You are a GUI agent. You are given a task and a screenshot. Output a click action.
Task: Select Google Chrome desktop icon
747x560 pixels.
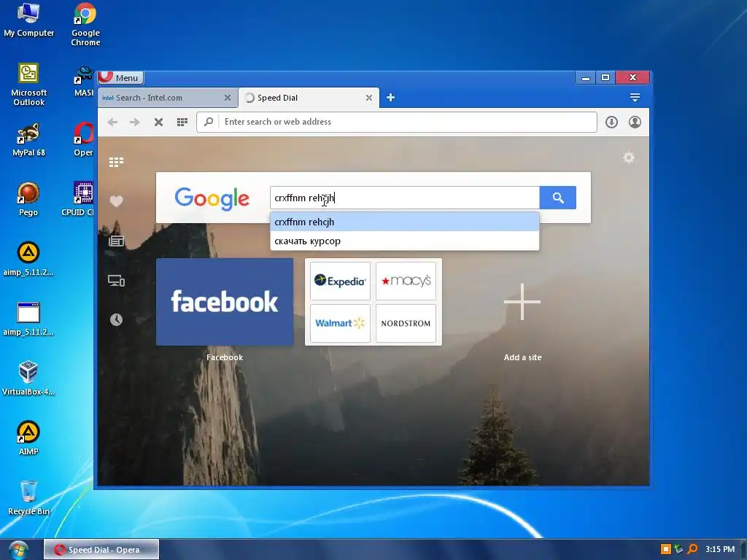pyautogui.click(x=85, y=24)
